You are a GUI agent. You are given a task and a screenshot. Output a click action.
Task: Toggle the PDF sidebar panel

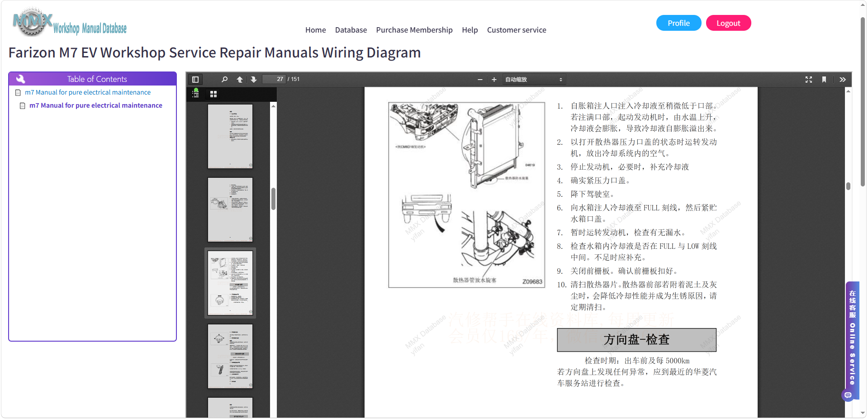point(195,80)
